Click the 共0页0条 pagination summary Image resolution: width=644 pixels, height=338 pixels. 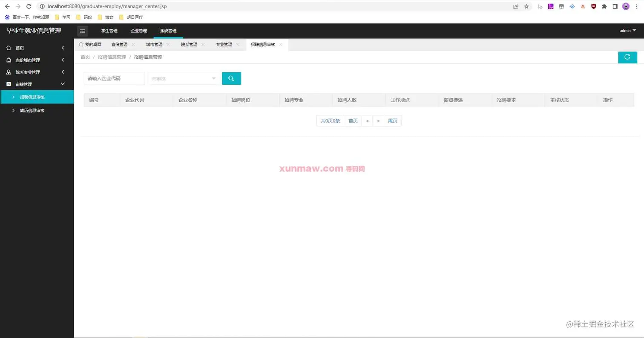[x=330, y=121]
